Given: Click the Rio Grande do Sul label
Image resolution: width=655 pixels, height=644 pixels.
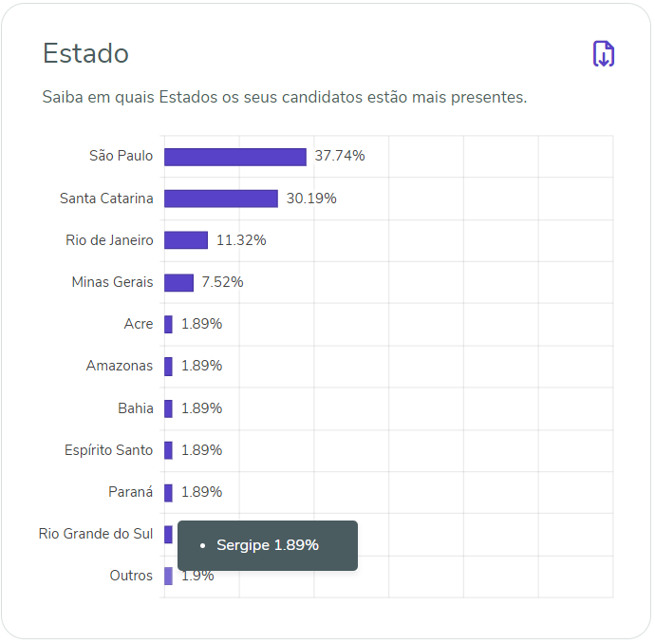Looking at the screenshot, I should tap(95, 534).
